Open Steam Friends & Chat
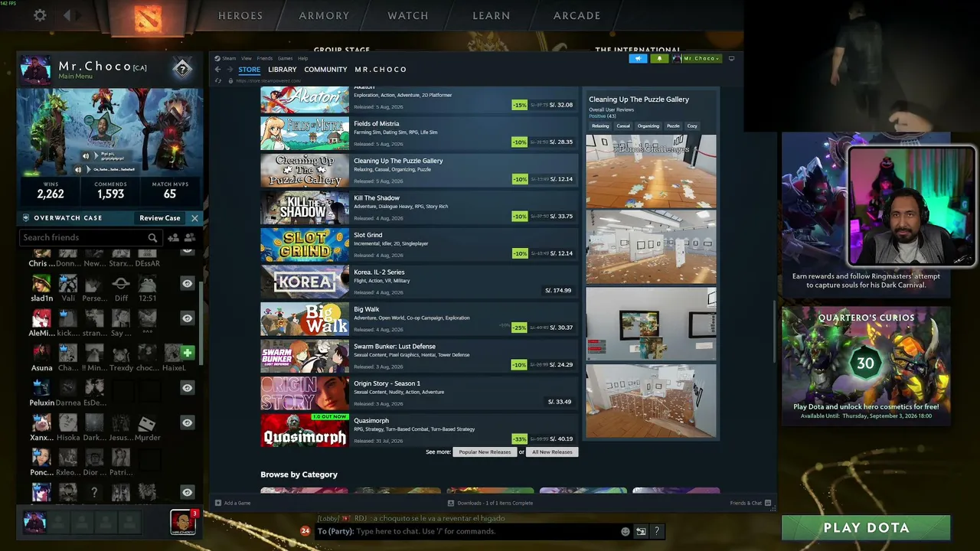The height and width of the screenshot is (551, 980). click(x=750, y=503)
